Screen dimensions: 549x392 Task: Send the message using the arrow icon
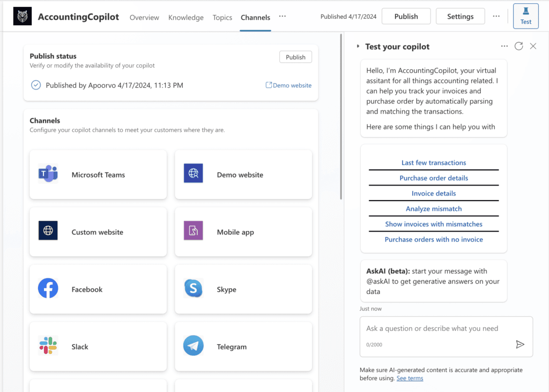click(520, 344)
